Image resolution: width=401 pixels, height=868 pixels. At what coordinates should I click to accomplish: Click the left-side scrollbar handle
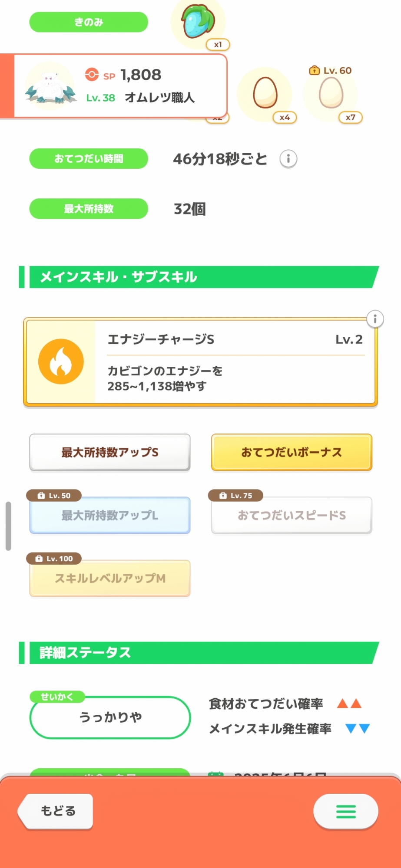click(8, 526)
